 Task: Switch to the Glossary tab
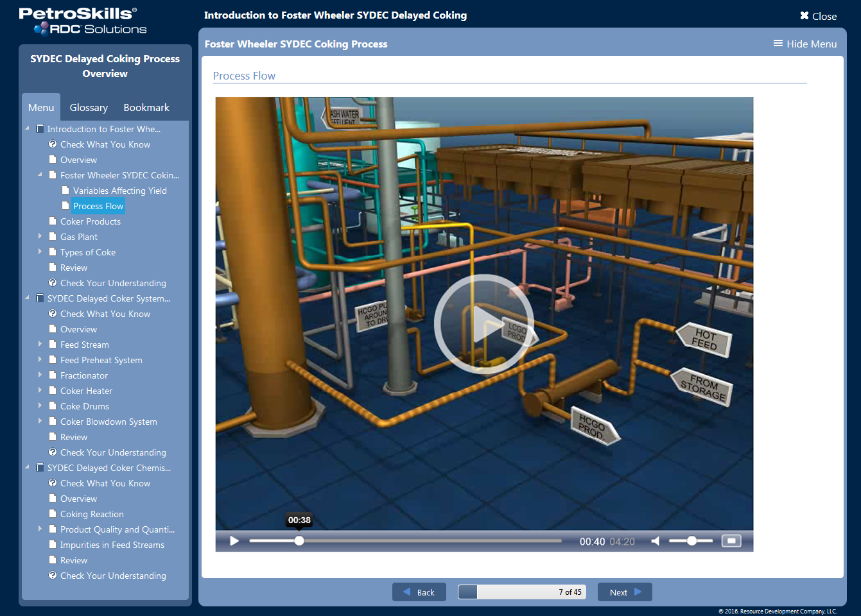(89, 107)
